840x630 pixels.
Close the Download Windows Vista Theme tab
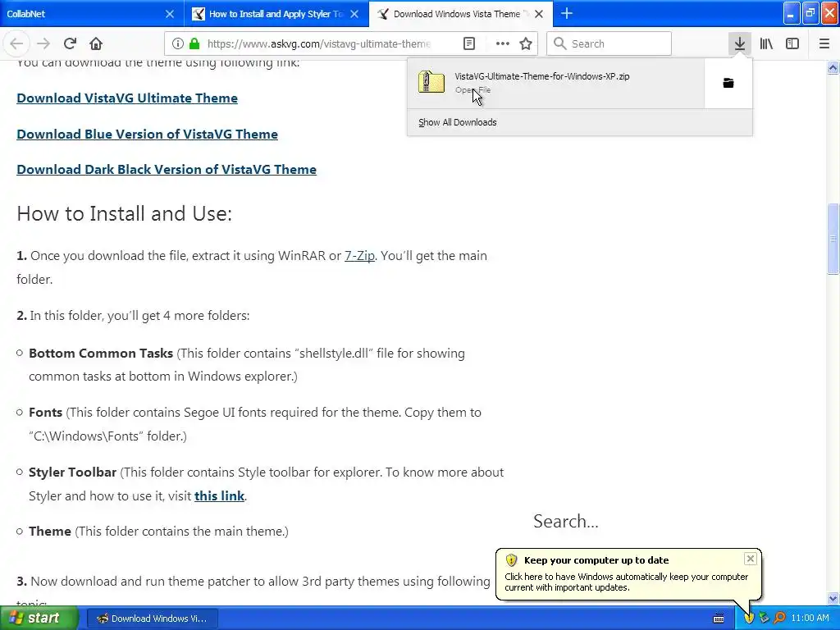coord(540,14)
